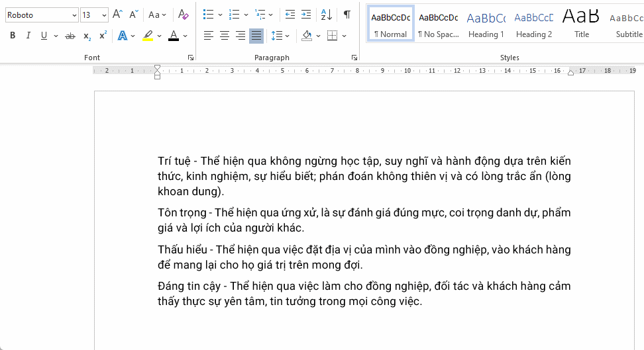644x350 pixels.
Task: Apply the Title style
Action: pos(581,23)
